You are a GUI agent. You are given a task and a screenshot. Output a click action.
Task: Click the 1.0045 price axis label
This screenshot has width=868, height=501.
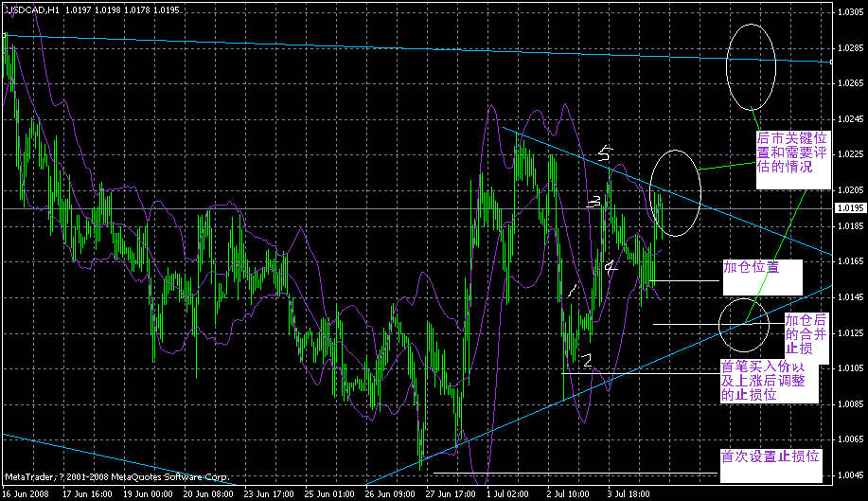tap(851, 475)
